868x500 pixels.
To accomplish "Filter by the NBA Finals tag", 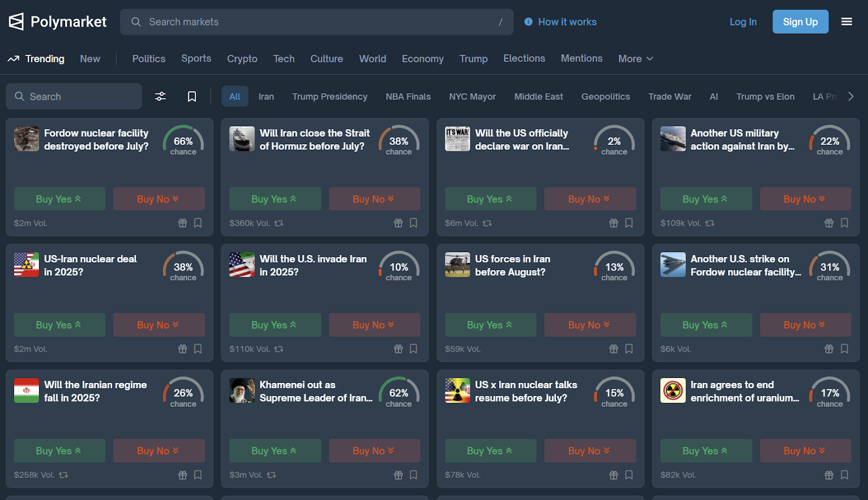I will 408,97.
